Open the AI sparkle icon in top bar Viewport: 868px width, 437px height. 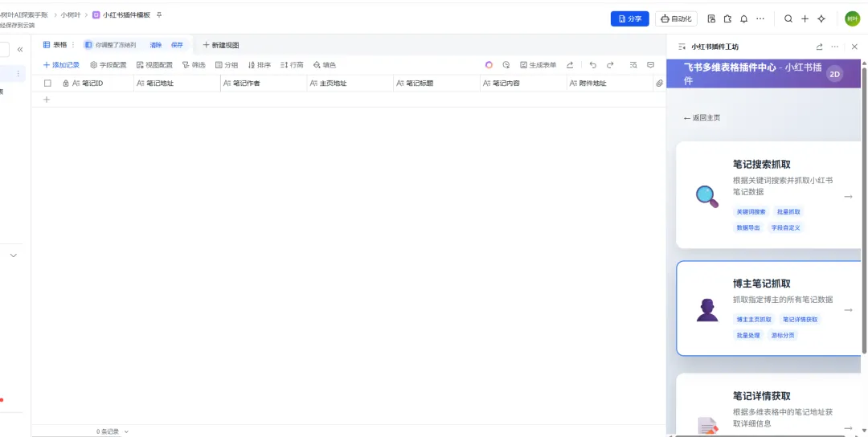click(x=821, y=18)
